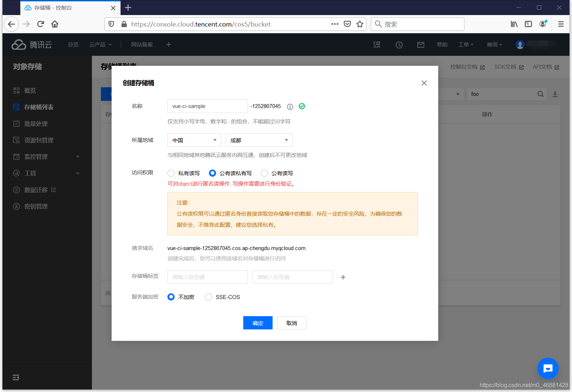Open a new browser tab
Screen dimensions: 572x392
tap(128, 8)
